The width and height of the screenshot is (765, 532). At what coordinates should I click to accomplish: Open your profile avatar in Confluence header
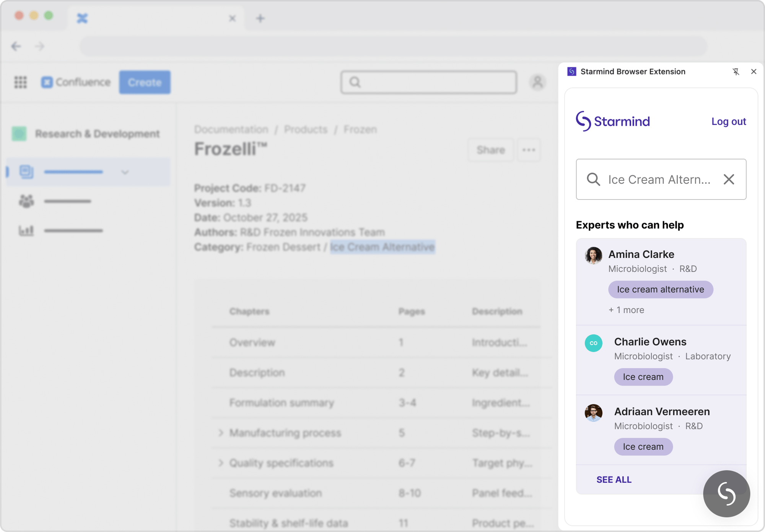click(x=537, y=82)
